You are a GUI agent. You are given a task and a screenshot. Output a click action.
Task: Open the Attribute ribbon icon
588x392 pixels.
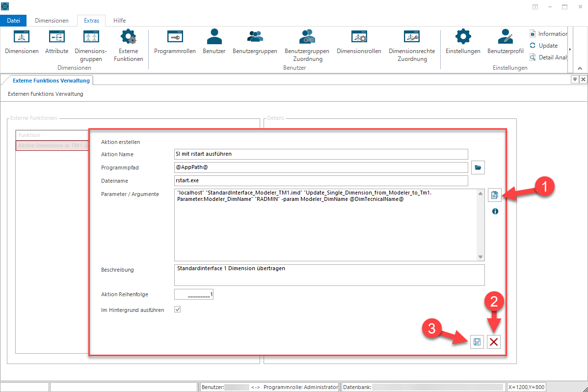(56, 42)
